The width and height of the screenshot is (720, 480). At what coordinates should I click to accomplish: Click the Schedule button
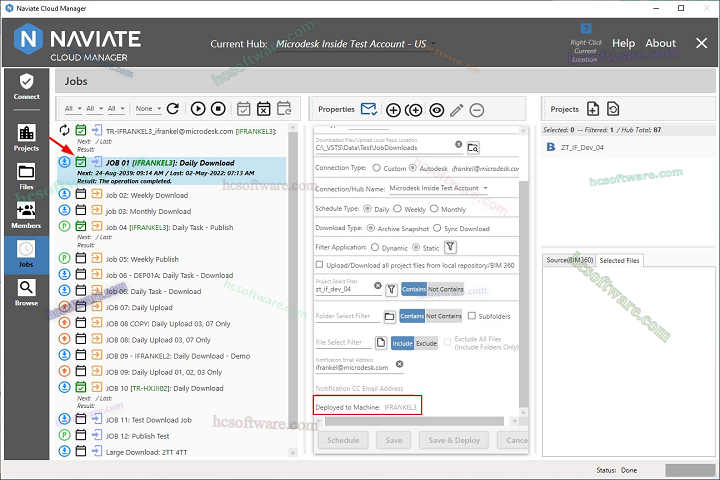pyautogui.click(x=343, y=440)
